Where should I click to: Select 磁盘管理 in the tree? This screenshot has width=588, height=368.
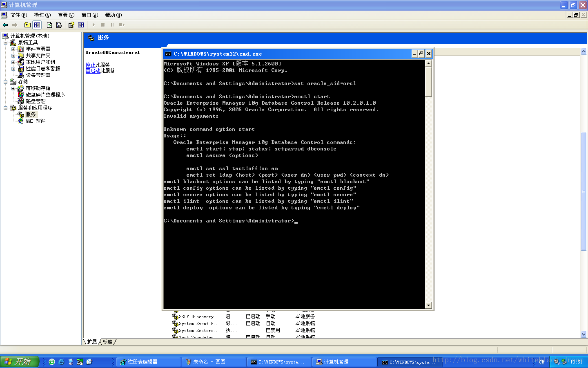point(36,101)
